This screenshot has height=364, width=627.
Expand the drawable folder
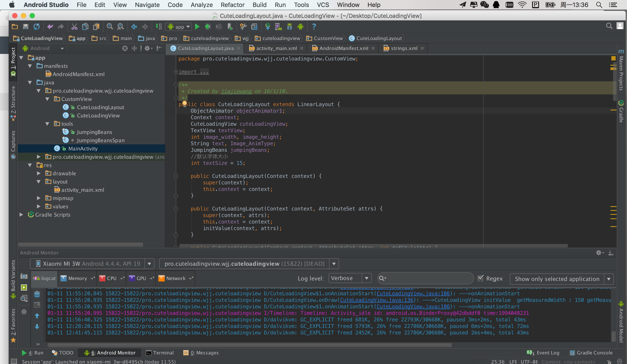[39, 173]
